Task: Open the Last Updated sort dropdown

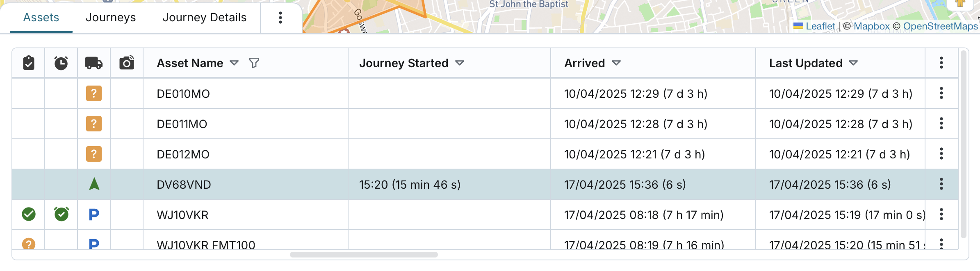Action: [x=853, y=63]
